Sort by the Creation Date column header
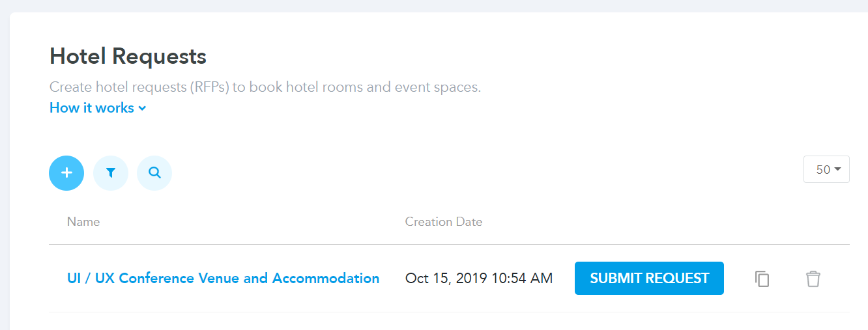This screenshot has width=868, height=330. pos(444,222)
